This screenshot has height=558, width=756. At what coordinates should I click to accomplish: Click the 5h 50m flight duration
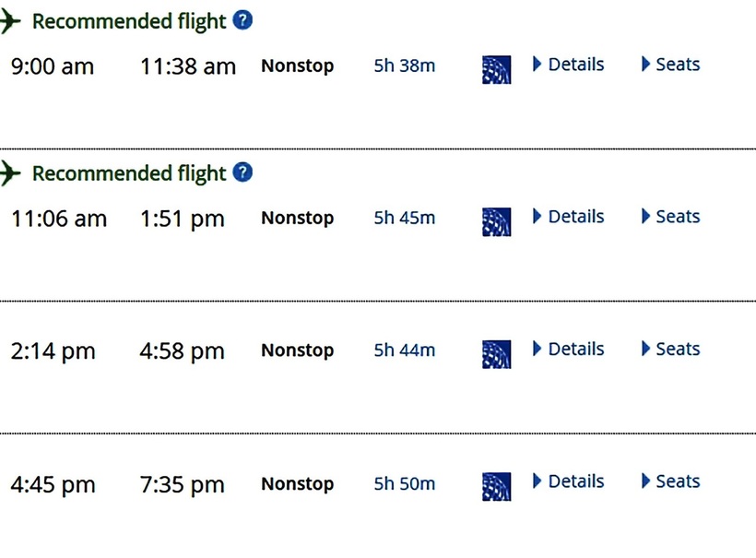click(x=405, y=484)
